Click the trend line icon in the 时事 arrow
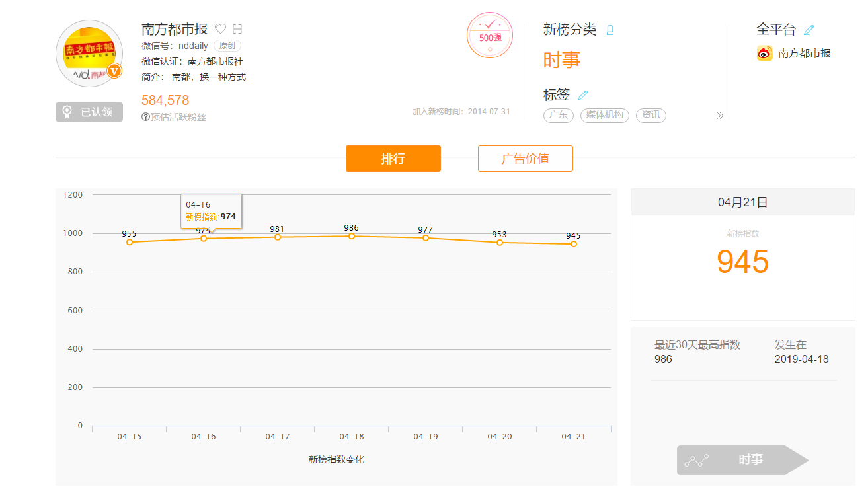 point(696,461)
